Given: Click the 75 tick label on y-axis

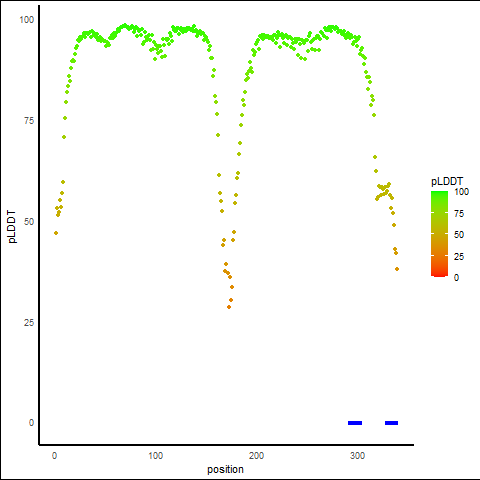Looking at the screenshot, I should 29,121.
